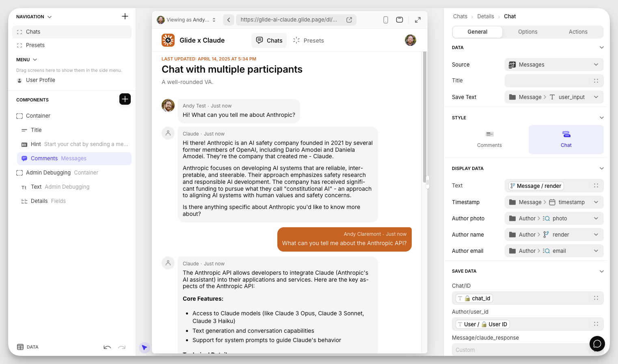Click the Message / render chip

click(536, 185)
